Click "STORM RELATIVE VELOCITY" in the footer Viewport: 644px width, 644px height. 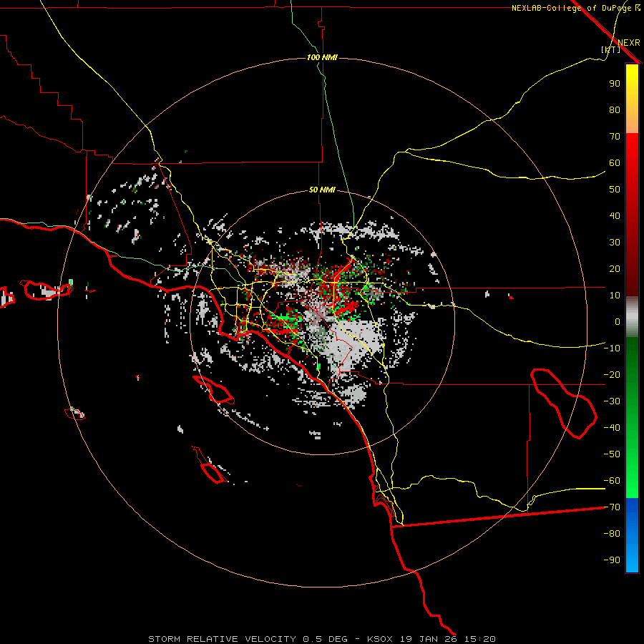tap(221, 639)
